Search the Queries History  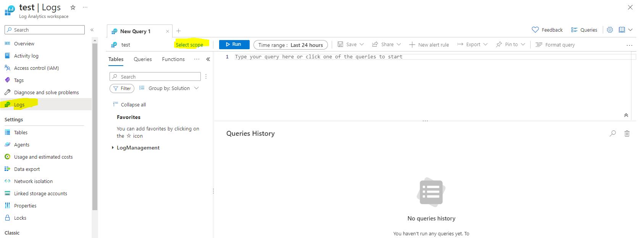tap(613, 133)
